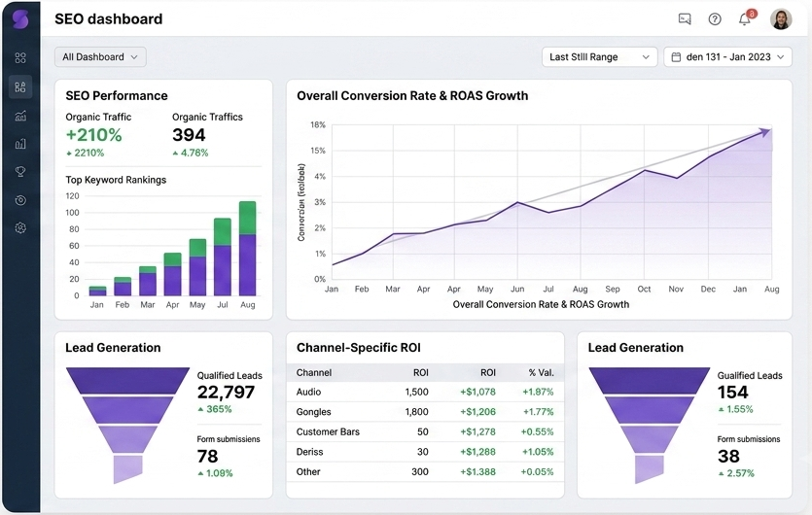Open the line chart analytics sidebar icon
Viewport: 812px width, 515px height.
point(20,116)
